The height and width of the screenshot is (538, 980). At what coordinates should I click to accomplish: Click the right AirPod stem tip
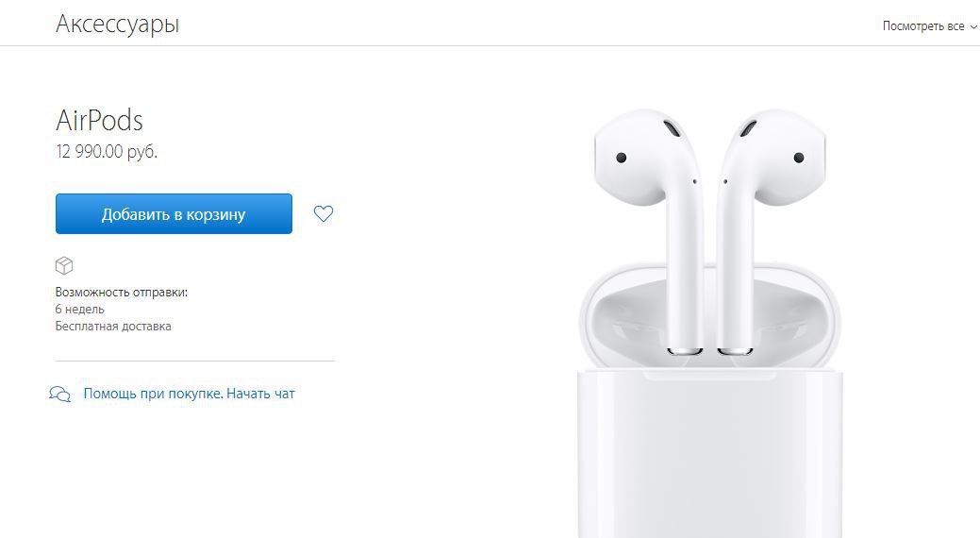[735, 351]
